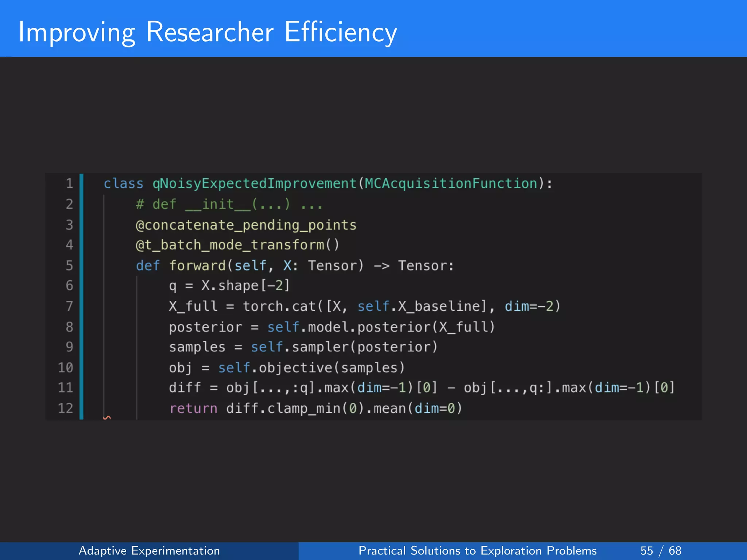Click the red squiggle error marker below the code
747x560 pixels.
coord(107,418)
